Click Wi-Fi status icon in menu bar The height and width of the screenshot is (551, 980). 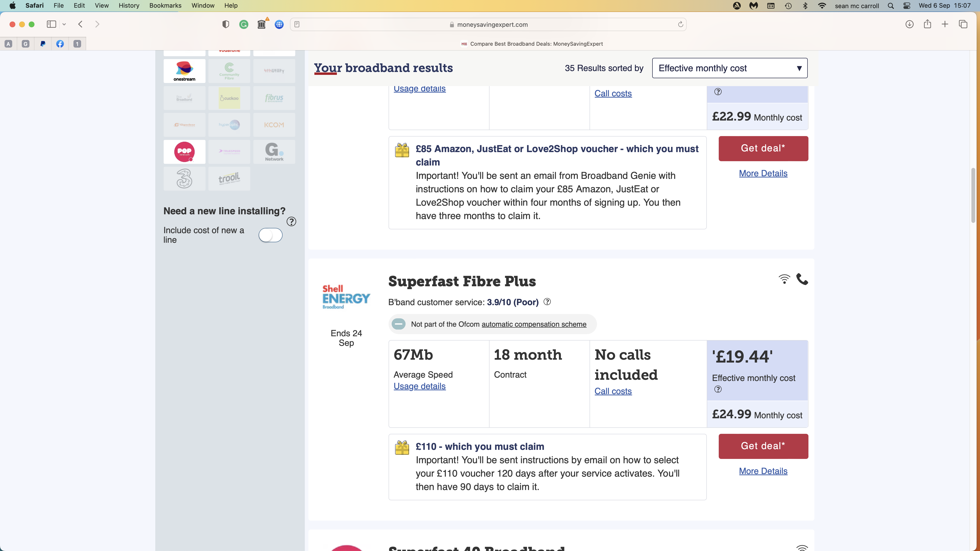(x=822, y=6)
